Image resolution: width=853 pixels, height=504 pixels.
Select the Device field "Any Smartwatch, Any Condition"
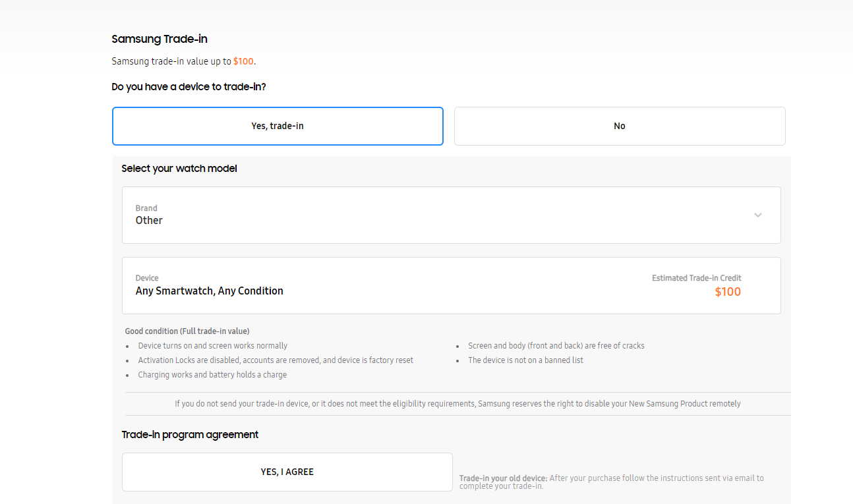[452, 285]
